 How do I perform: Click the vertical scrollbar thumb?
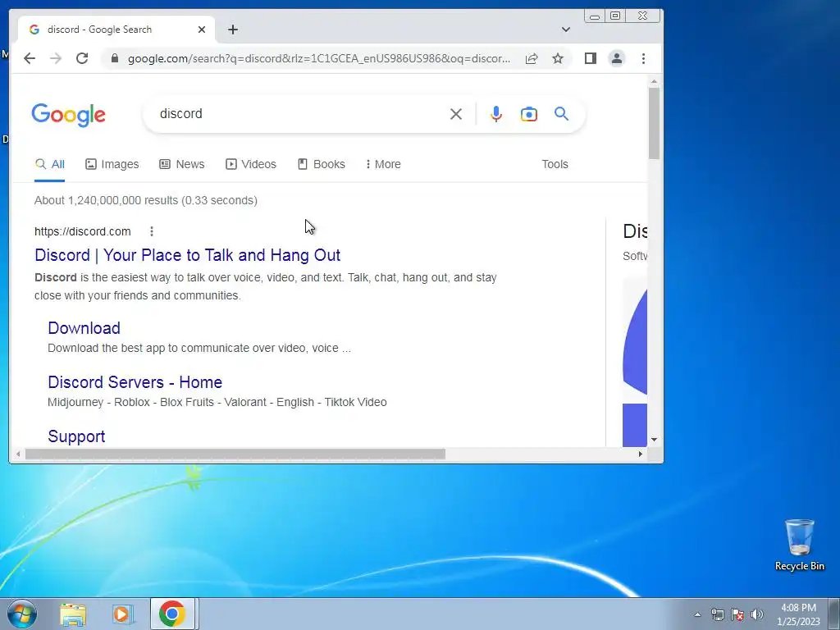coord(654,123)
